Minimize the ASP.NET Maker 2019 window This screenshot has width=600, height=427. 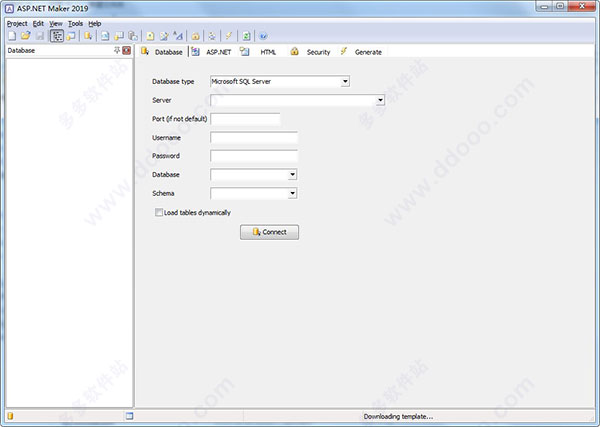(544, 7)
